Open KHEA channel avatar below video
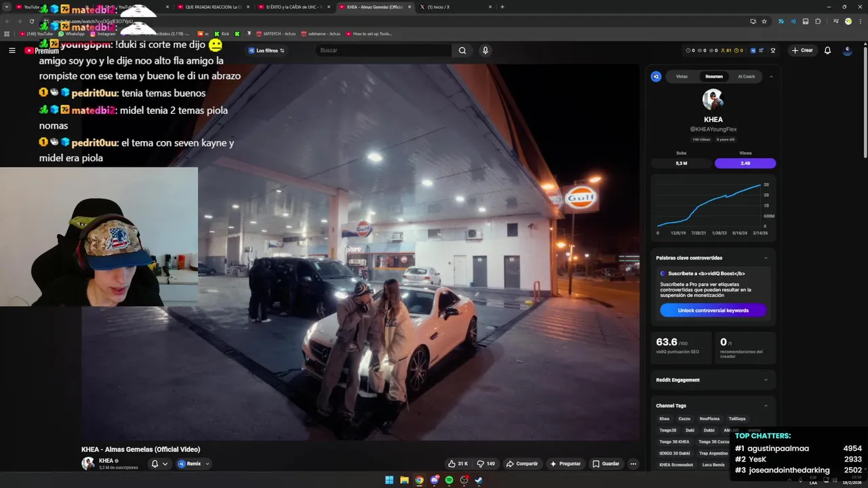The image size is (868, 488). coord(88,464)
